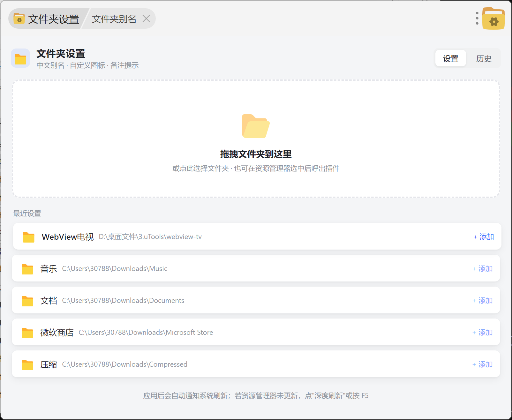This screenshot has width=512, height=420.
Task: Select the WebView电视 entry name
Action: [68, 236]
